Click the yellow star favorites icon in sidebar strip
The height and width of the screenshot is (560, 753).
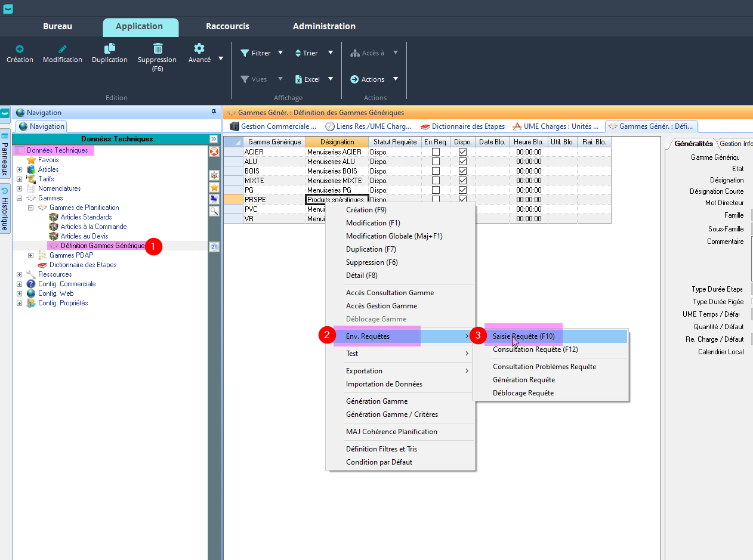(x=214, y=188)
